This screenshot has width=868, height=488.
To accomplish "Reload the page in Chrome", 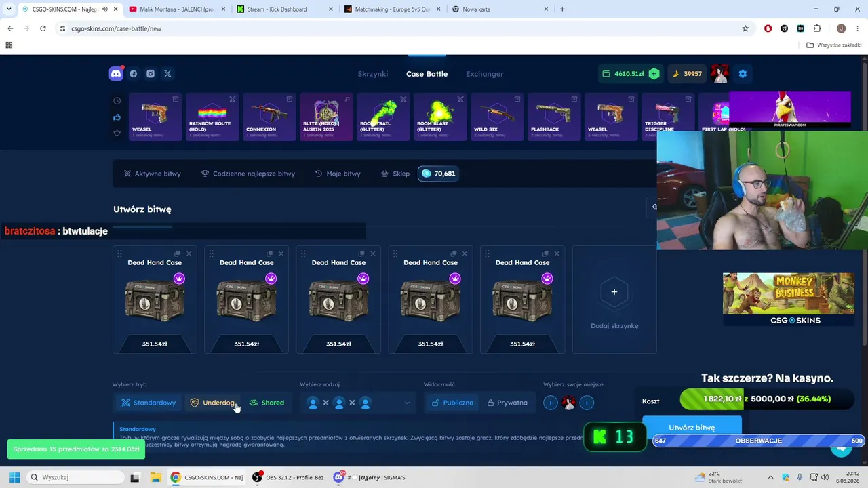I will (43, 28).
